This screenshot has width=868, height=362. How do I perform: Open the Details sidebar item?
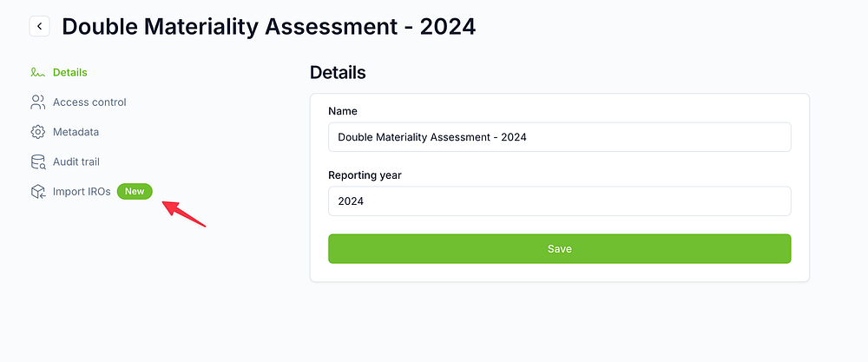69,72
